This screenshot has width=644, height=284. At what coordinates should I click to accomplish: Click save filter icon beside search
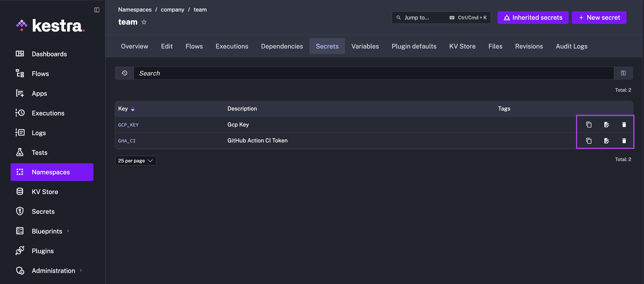coord(623,73)
